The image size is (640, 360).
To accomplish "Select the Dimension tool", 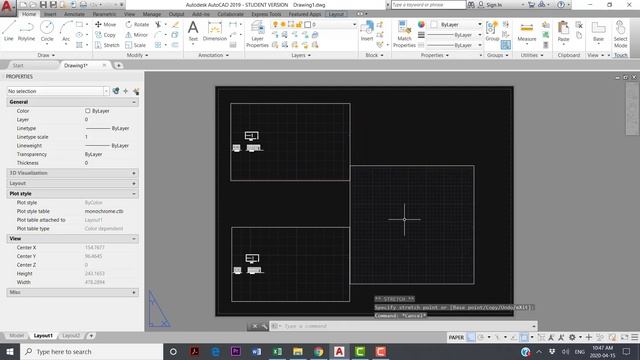I will (215, 31).
